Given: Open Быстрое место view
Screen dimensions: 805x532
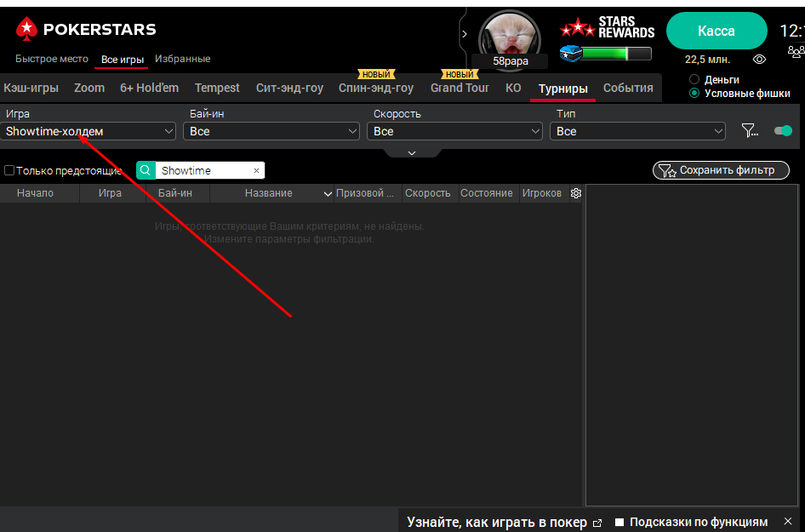Looking at the screenshot, I should click(52, 59).
